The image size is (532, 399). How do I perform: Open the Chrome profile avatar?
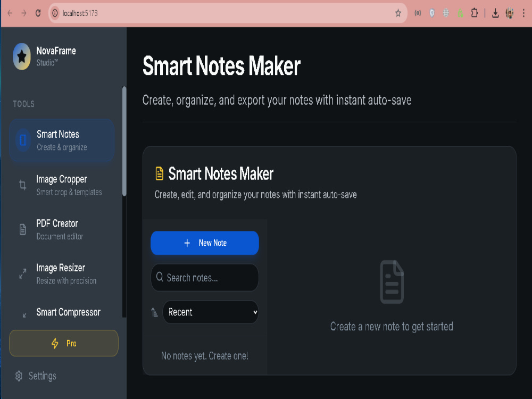[510, 13]
